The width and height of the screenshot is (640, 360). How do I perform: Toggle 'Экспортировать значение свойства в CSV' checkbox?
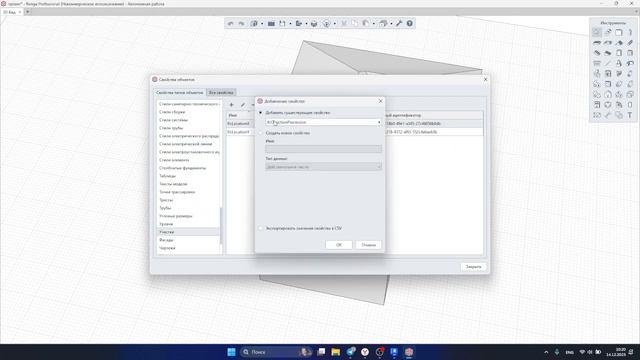(260, 229)
